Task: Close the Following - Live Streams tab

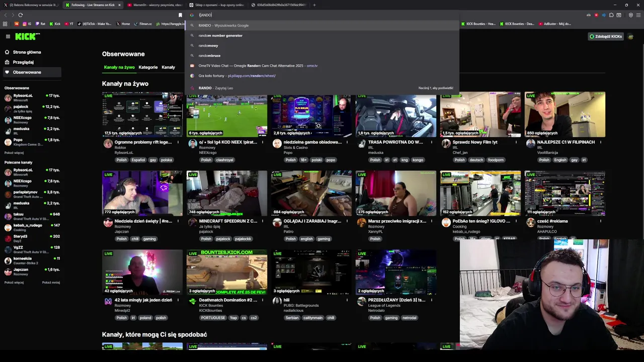Action: click(x=119, y=5)
